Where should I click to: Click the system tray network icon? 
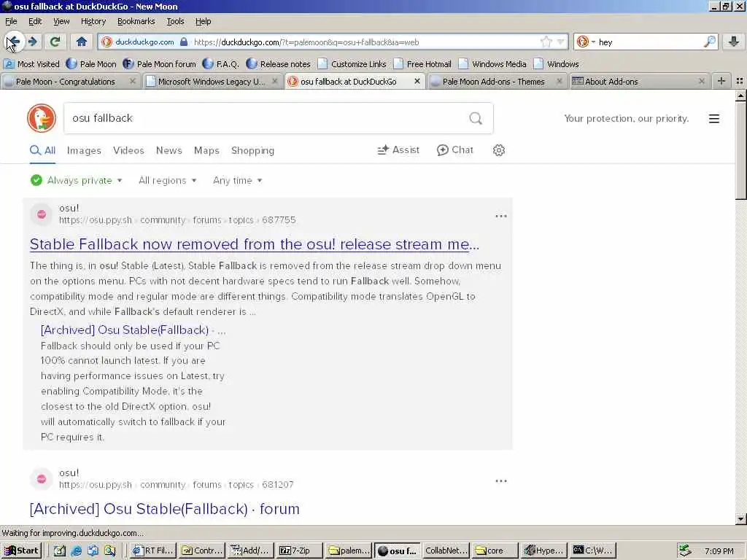(686, 551)
